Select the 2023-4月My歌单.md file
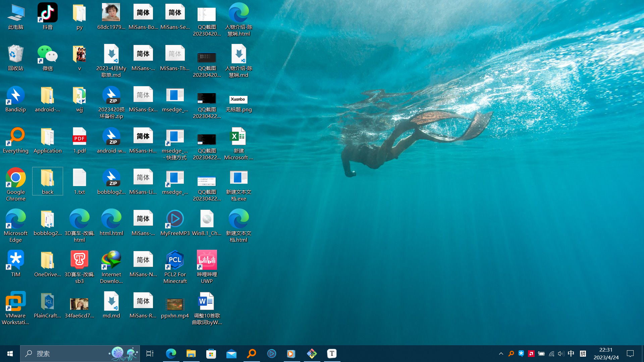Viewport: 644px width, 362px height. (111, 61)
